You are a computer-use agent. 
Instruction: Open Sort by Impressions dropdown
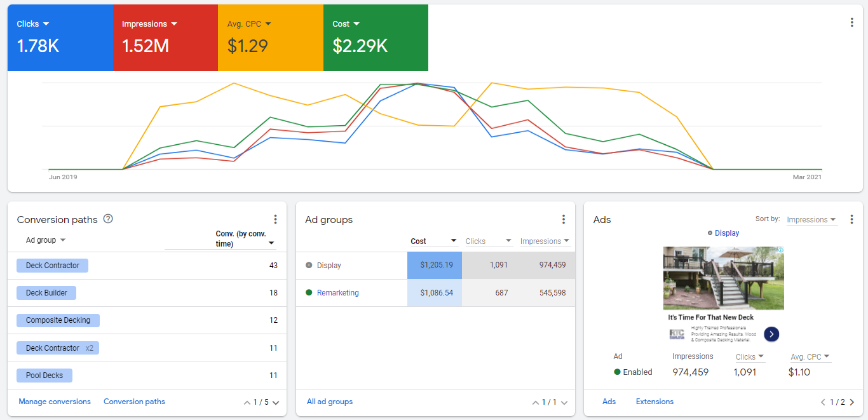[811, 220]
